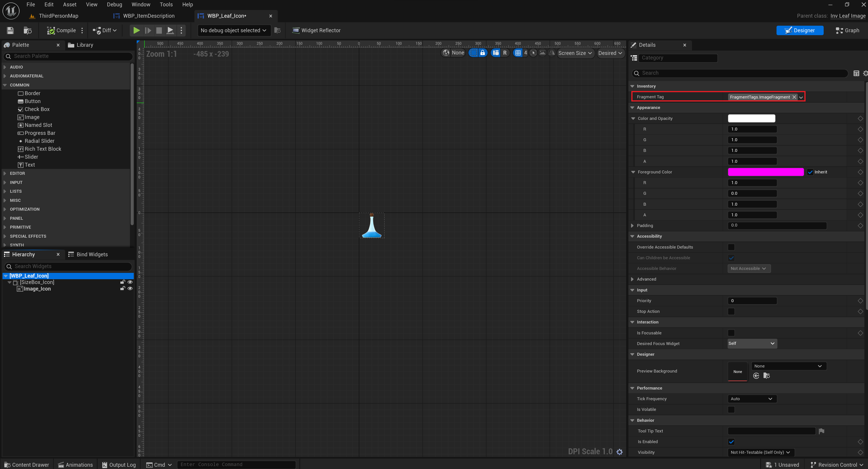Use selected asset arrow for Preview Background

pyautogui.click(x=756, y=376)
